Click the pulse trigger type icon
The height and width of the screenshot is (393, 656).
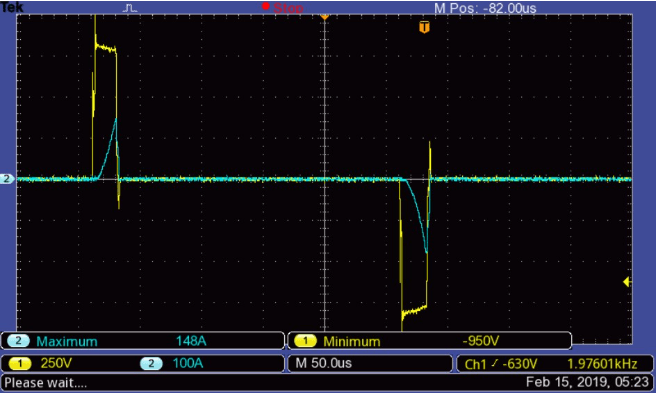click(x=131, y=8)
